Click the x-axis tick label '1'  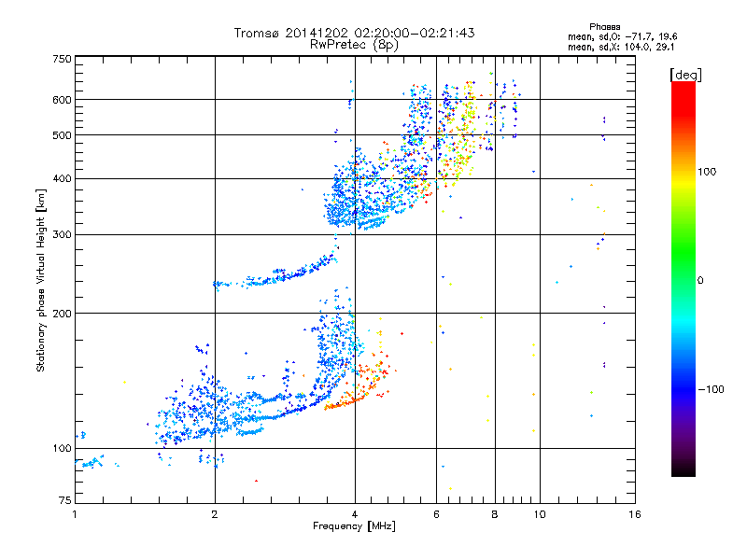(x=75, y=514)
